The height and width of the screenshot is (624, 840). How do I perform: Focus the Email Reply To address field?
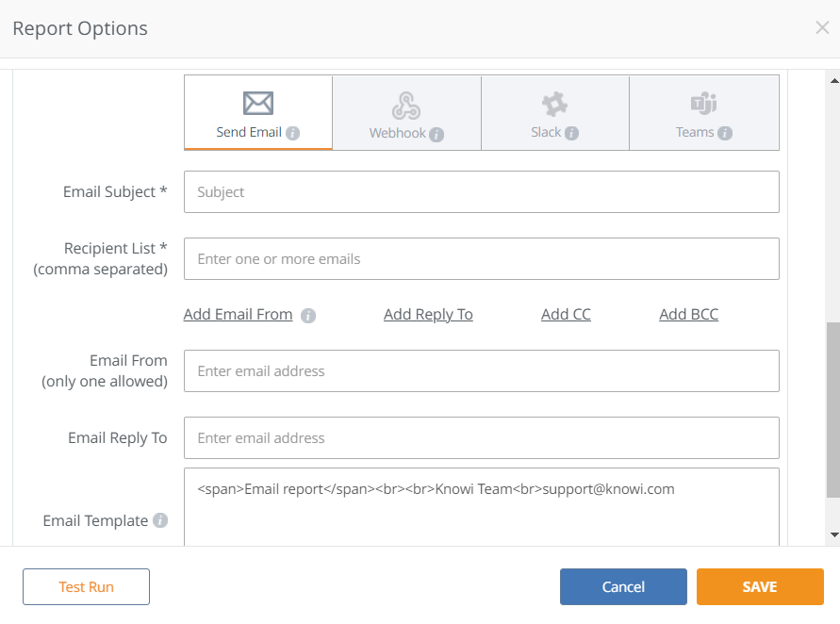click(x=482, y=437)
